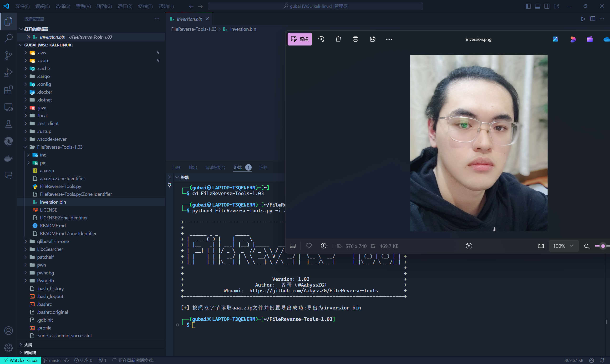Open the editor More Actions menu
The height and width of the screenshot is (364, 610).
click(x=602, y=19)
